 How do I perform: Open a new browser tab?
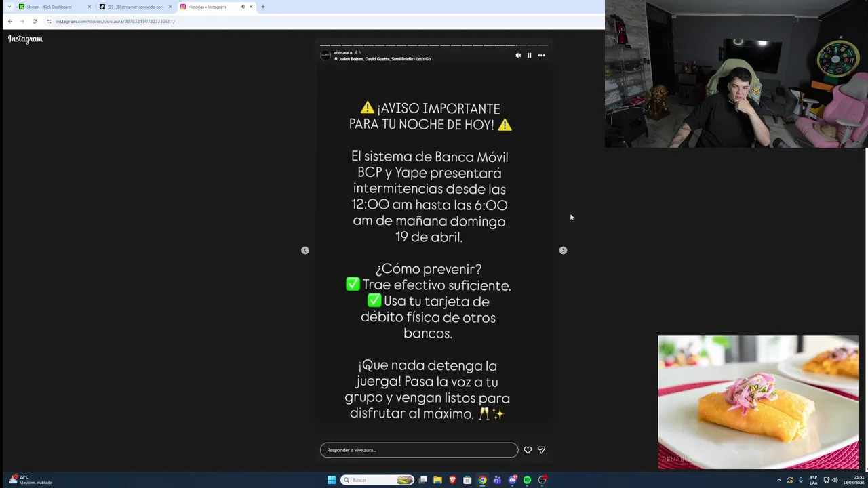(263, 7)
